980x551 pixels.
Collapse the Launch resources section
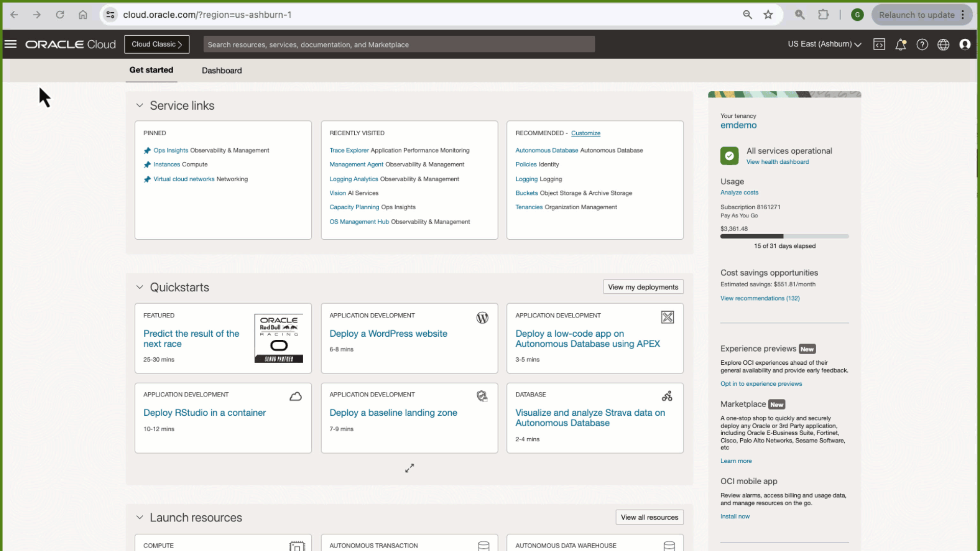click(x=139, y=517)
